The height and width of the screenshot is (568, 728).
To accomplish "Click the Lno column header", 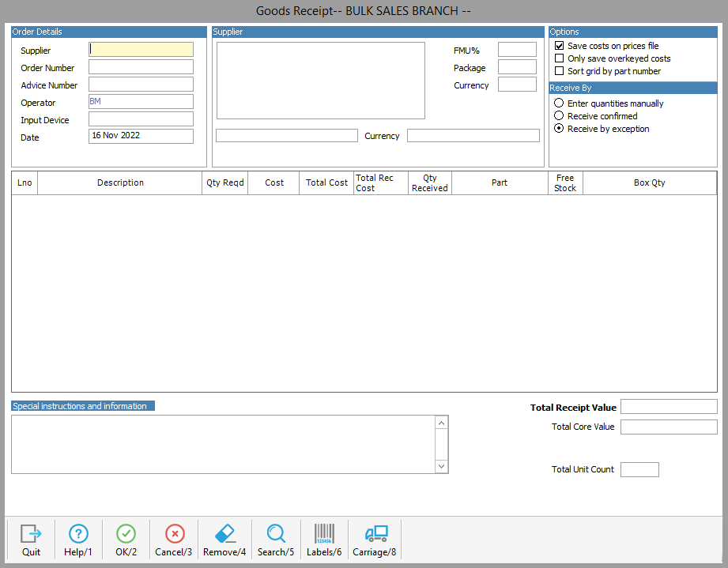I will click(25, 182).
